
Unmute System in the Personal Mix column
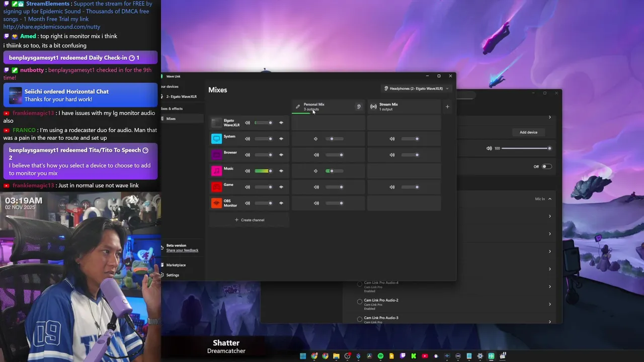pyautogui.click(x=316, y=139)
